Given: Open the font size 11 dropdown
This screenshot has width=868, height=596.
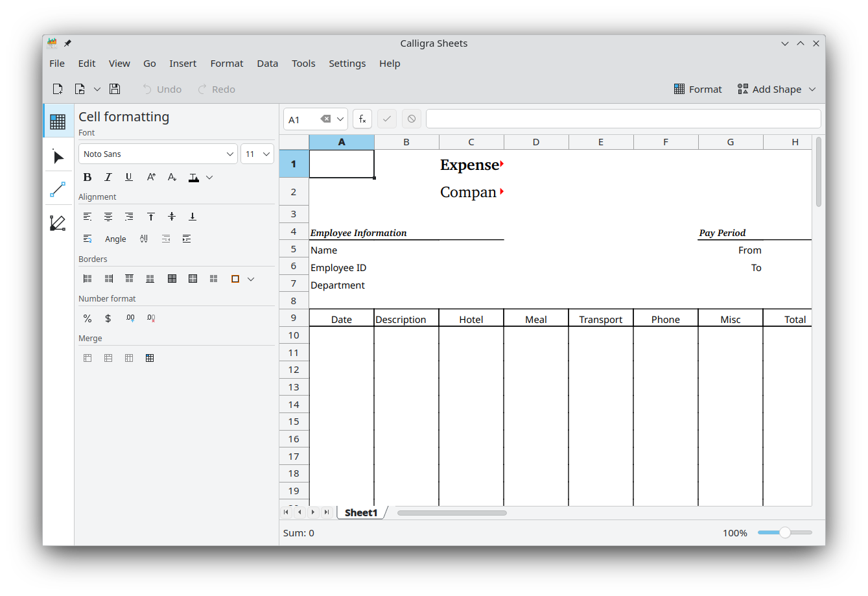Looking at the screenshot, I should (x=257, y=154).
